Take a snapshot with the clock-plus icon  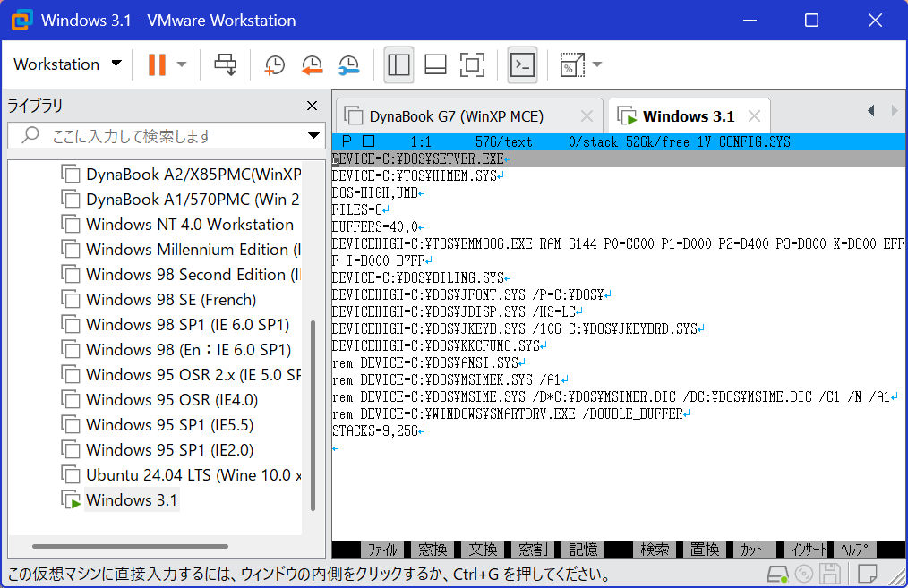tap(274, 64)
